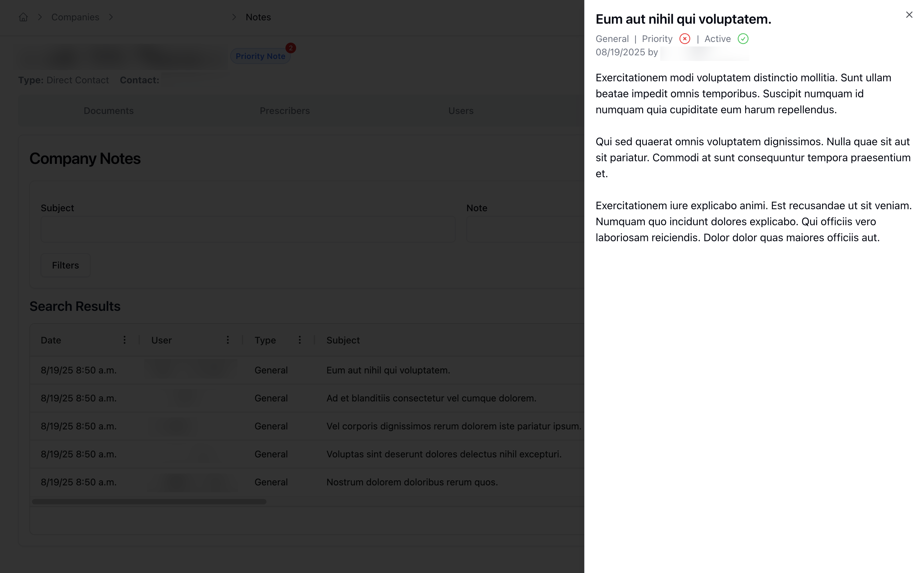Go to Companies breadcrumb link
Image resolution: width=924 pixels, height=573 pixels.
pos(75,17)
